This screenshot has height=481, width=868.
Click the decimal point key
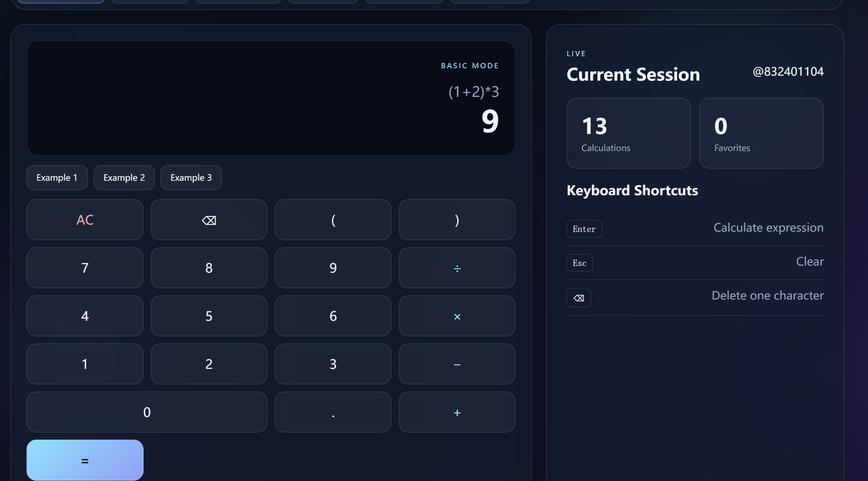click(333, 412)
